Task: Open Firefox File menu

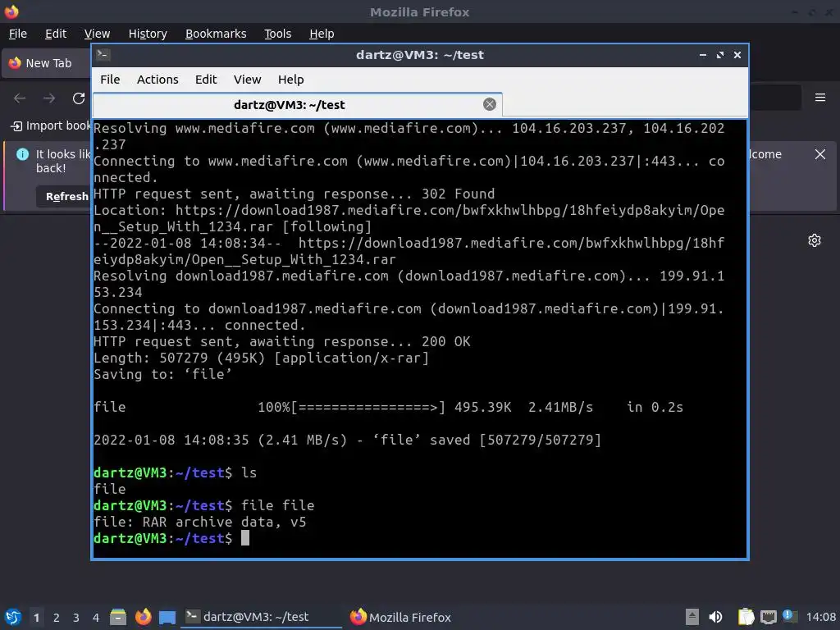Action: [18, 34]
